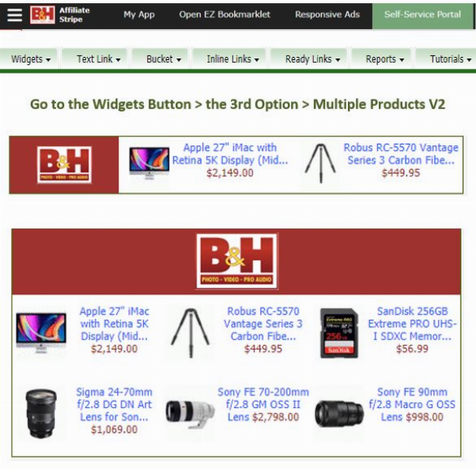Click the large B&H Photo Video logo
Viewport: 476px width, 469px height.
click(236, 261)
